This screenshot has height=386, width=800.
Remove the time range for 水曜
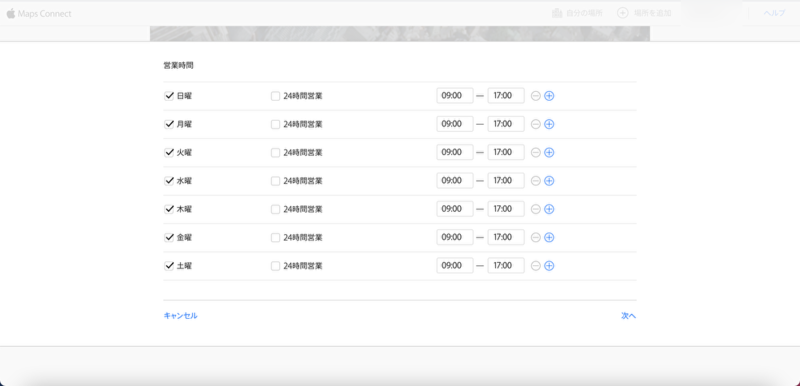[x=536, y=181]
